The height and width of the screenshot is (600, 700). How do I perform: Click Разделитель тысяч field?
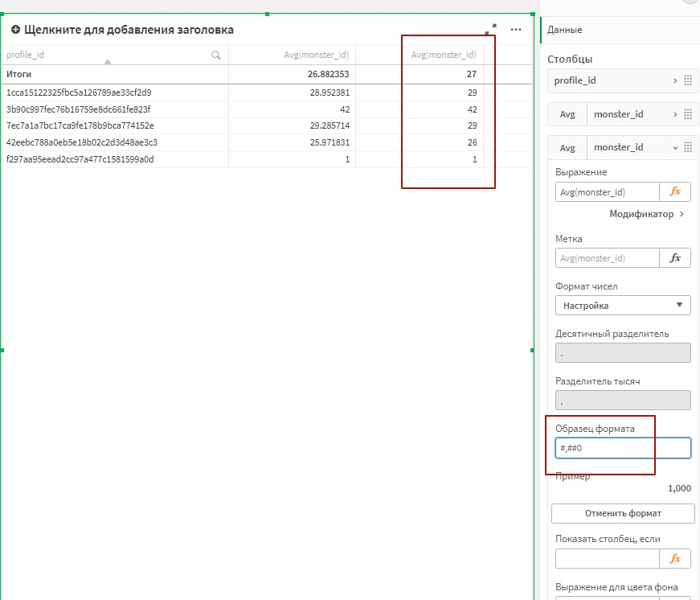pyautogui.click(x=623, y=401)
